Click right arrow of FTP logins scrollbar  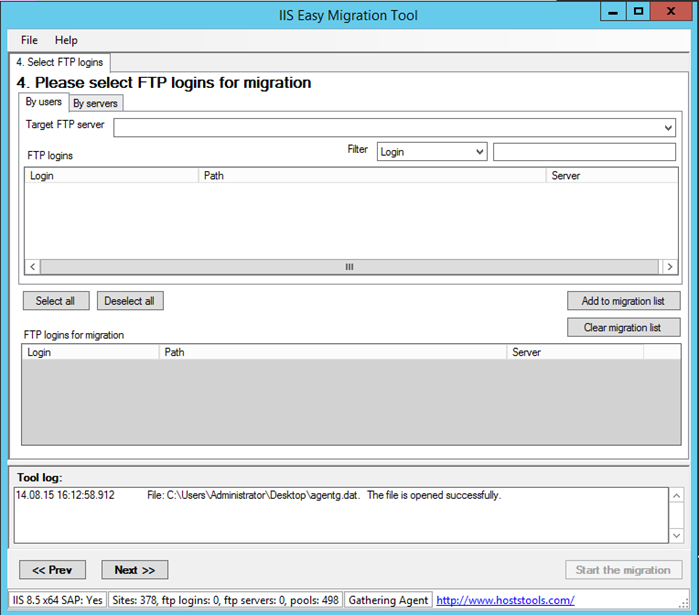tap(670, 267)
